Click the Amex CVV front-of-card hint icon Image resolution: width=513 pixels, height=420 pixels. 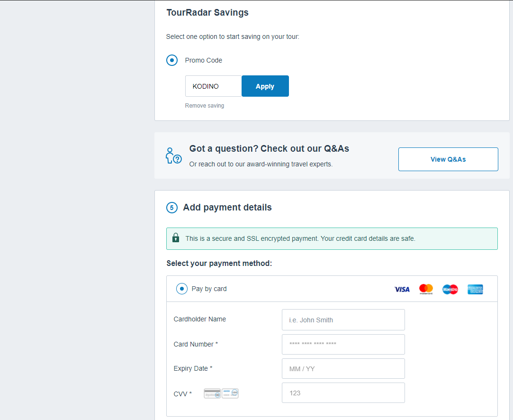[x=230, y=393]
